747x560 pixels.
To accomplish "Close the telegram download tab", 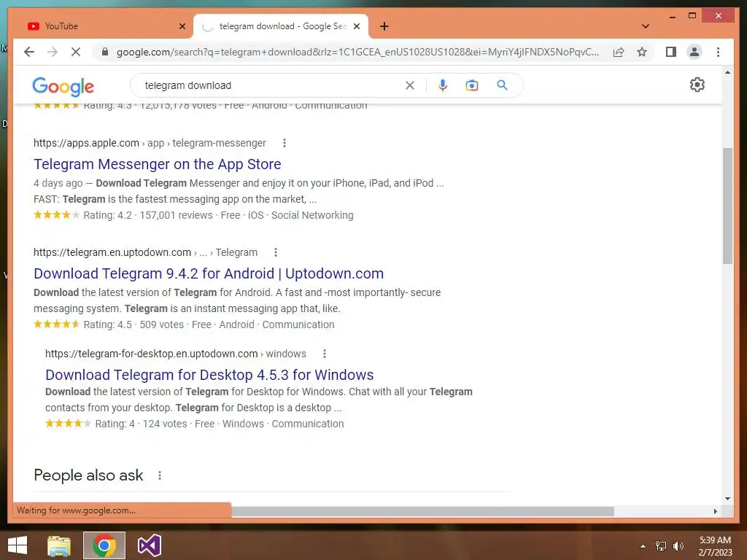I will [356, 26].
